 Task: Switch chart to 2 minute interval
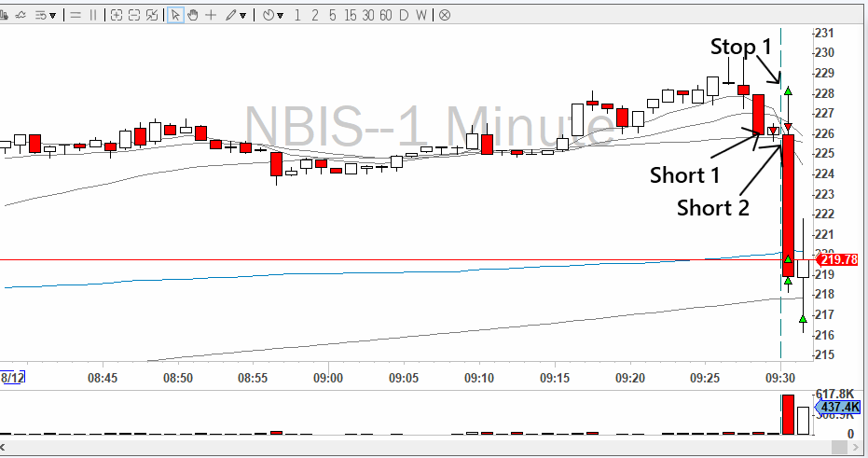pos(315,16)
